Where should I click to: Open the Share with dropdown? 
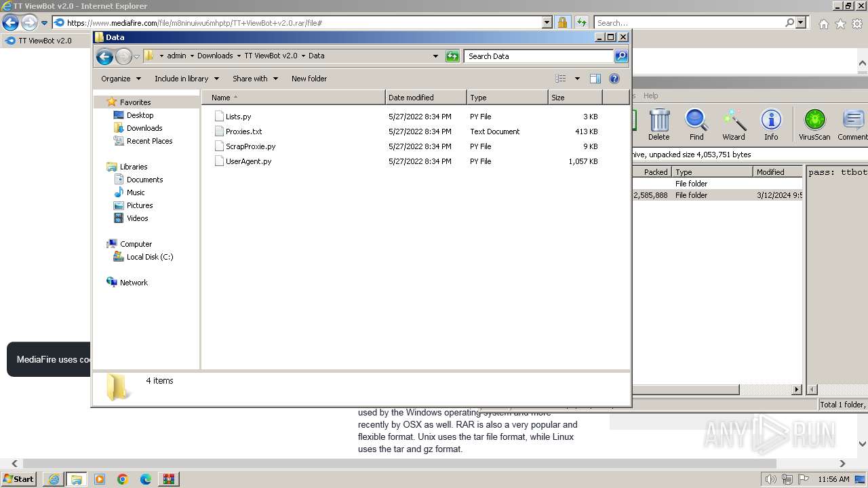pos(255,79)
